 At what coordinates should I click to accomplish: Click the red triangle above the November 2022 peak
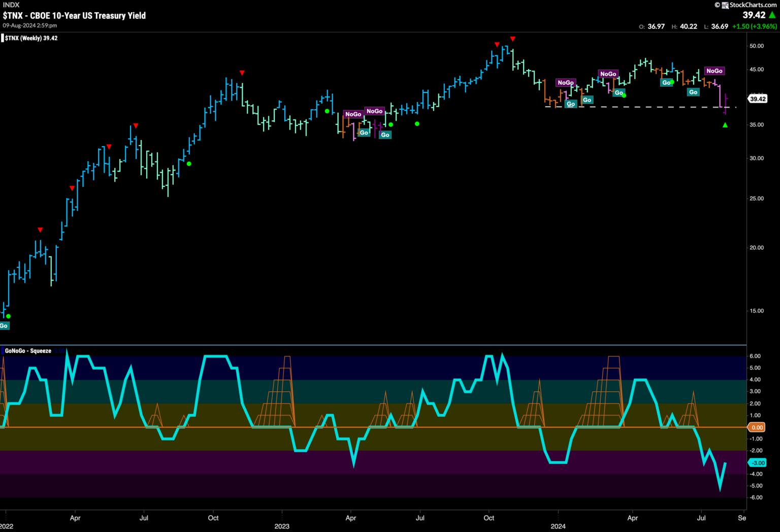[x=242, y=73]
